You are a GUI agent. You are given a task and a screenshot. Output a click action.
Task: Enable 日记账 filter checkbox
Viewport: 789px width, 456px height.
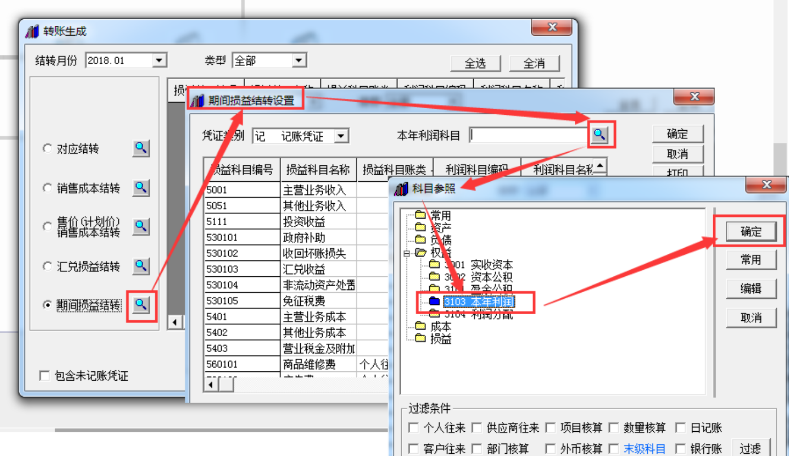[680, 428]
